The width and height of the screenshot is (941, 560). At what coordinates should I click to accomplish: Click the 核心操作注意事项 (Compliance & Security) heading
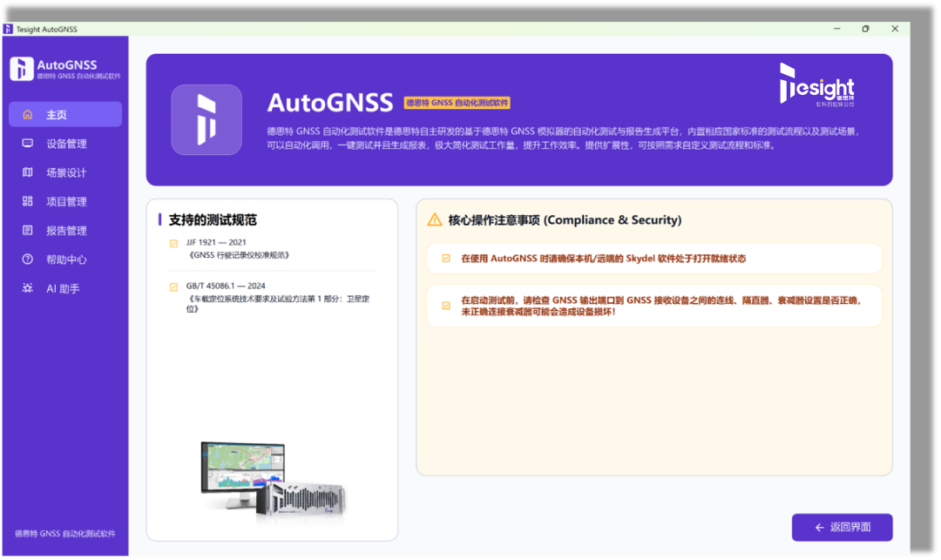(x=565, y=220)
